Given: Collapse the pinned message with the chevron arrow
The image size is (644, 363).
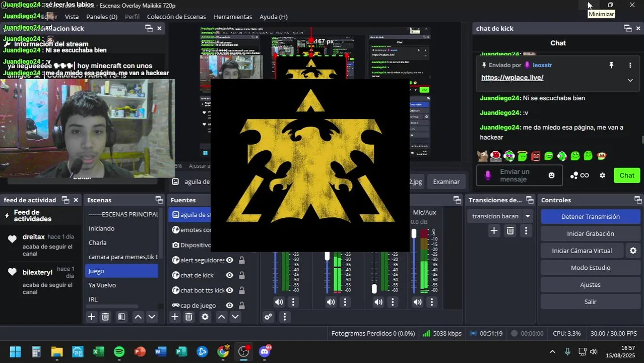Looking at the screenshot, I should tap(630, 80).
